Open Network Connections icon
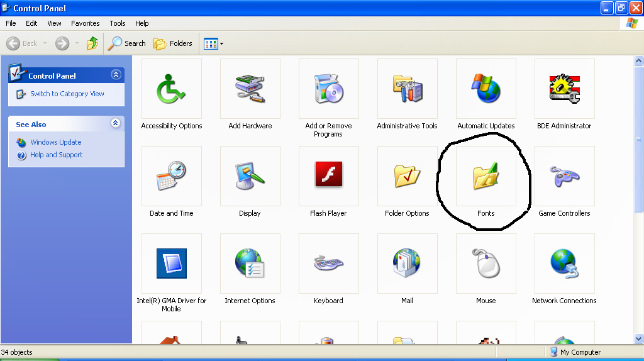644x361 pixels. tap(564, 264)
